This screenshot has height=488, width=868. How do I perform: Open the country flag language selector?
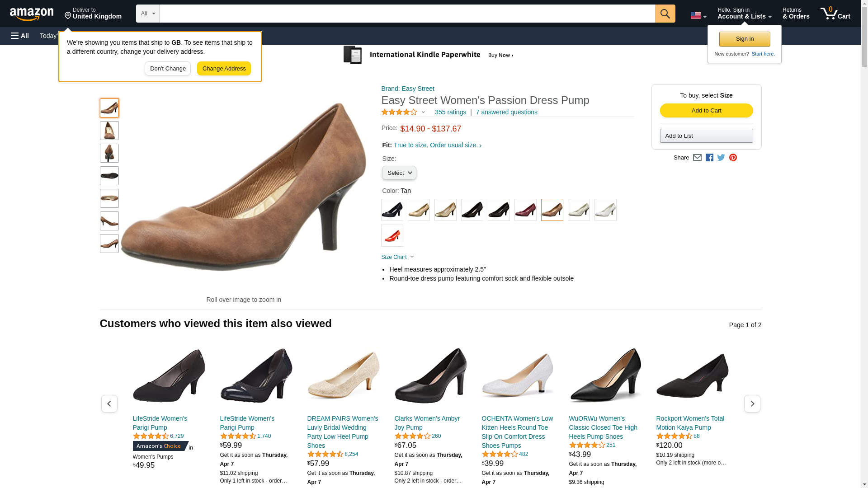698,16
